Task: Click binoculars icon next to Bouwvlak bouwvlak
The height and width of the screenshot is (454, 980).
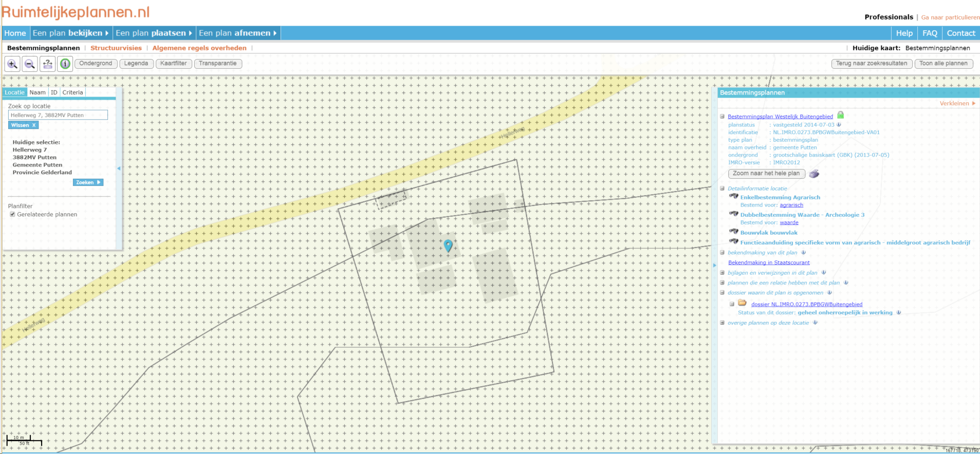Action: [733, 232]
